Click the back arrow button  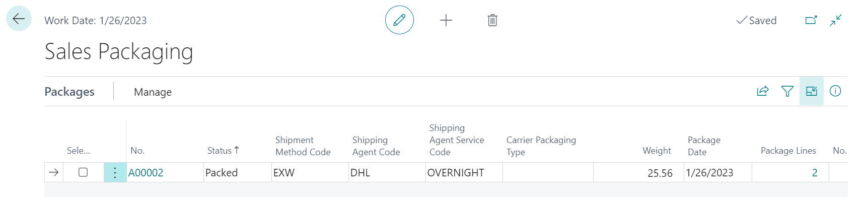(19, 19)
